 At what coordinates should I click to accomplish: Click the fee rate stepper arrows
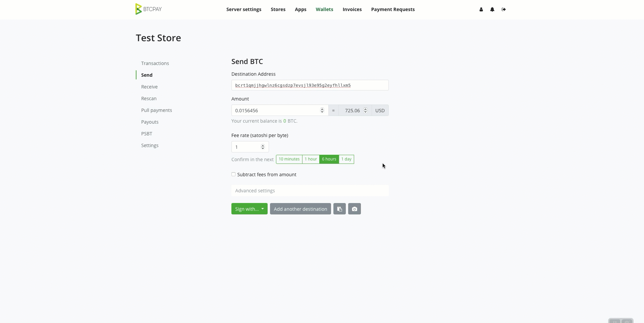(x=263, y=147)
